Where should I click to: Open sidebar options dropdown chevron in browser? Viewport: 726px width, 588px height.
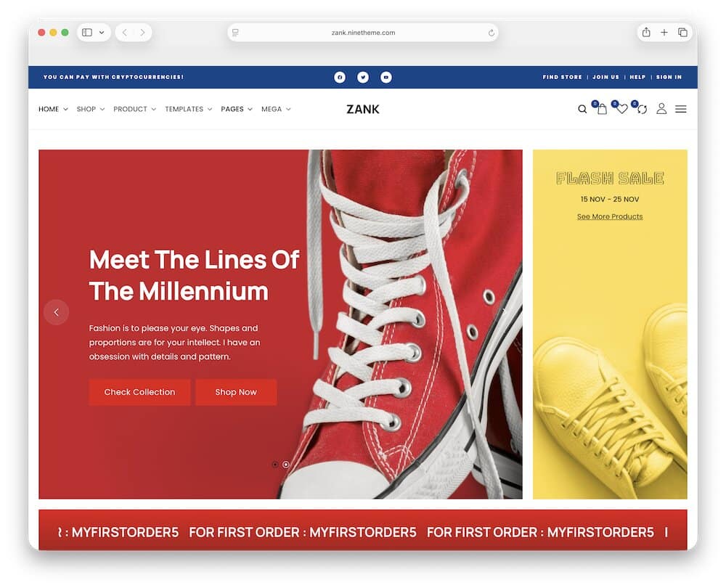[102, 33]
